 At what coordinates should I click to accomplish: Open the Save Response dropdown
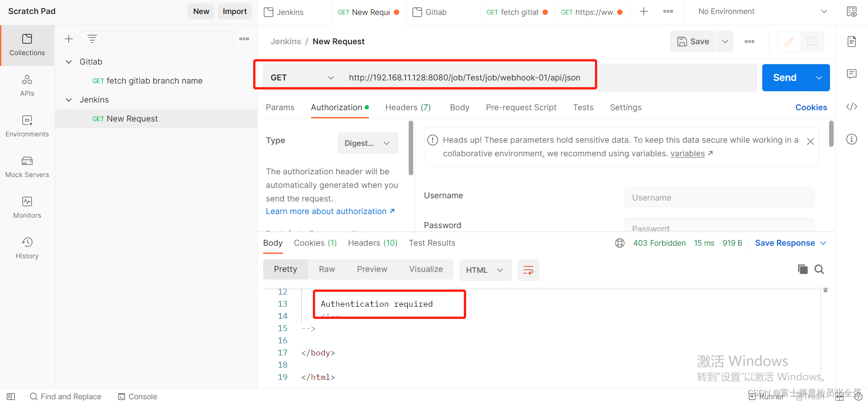pyautogui.click(x=791, y=243)
